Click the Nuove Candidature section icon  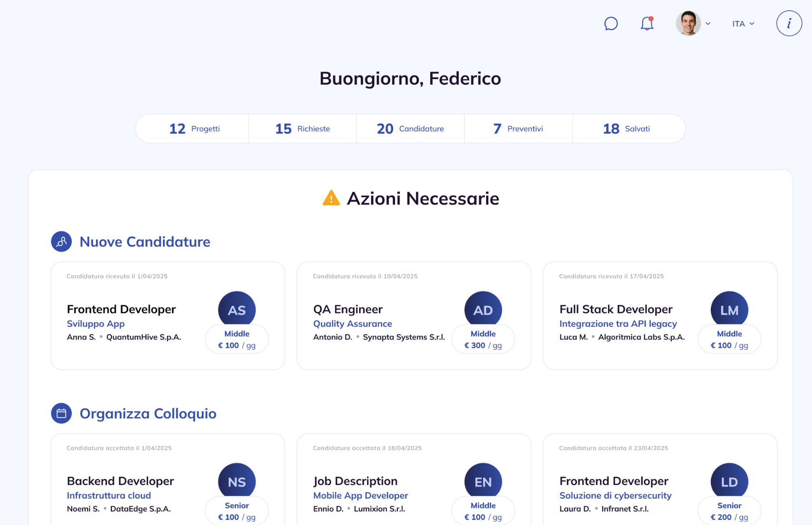coord(61,242)
